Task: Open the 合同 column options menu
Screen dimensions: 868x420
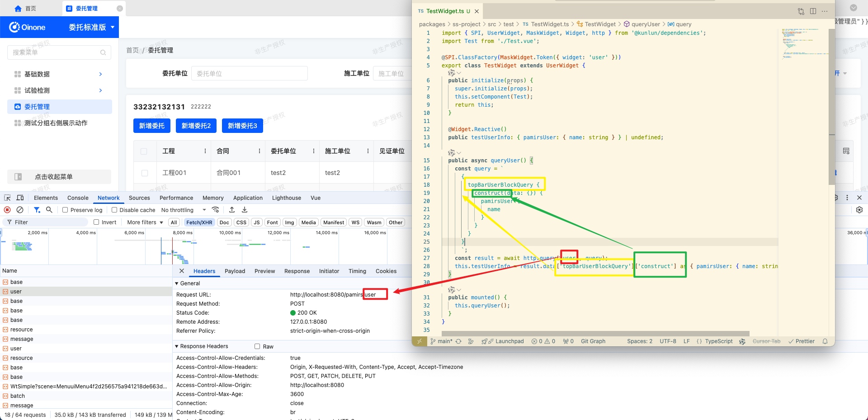Action: pyautogui.click(x=259, y=151)
